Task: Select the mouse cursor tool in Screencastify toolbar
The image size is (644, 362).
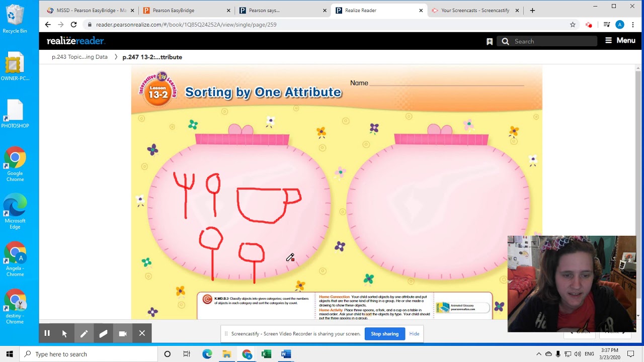Action: pos(64,333)
